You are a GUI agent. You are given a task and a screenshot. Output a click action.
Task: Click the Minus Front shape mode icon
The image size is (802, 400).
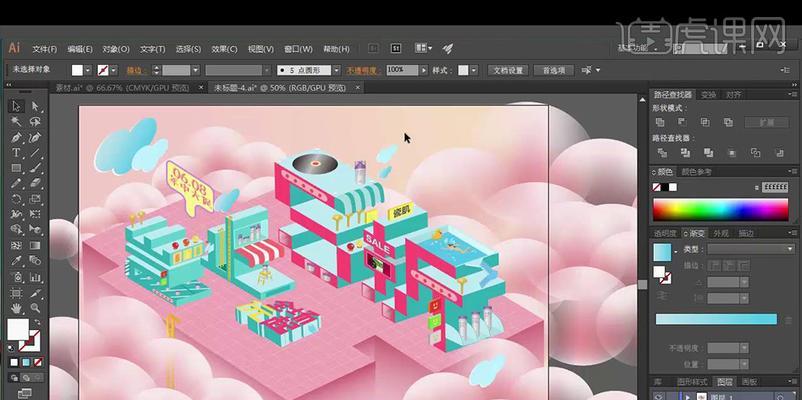click(x=682, y=122)
